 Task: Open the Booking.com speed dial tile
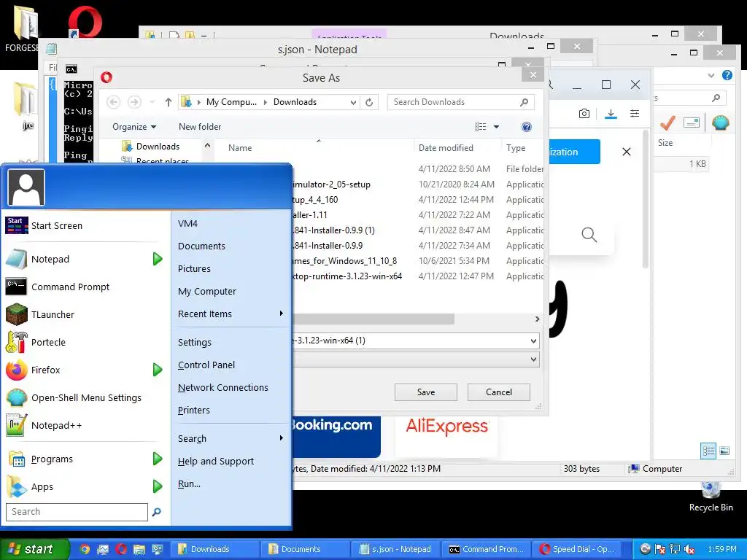[x=336, y=437]
